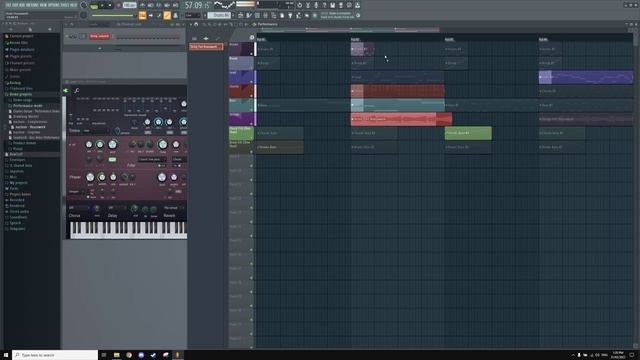Expand the Templates browser folder
Image resolution: width=640 pixels, height=360 pixels.
(17, 229)
